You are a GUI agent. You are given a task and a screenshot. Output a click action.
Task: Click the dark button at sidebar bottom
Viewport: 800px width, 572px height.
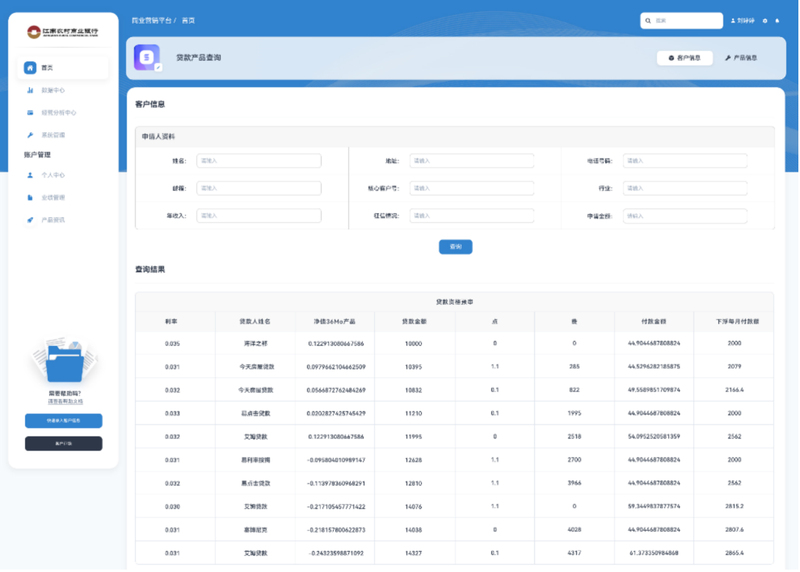63,443
